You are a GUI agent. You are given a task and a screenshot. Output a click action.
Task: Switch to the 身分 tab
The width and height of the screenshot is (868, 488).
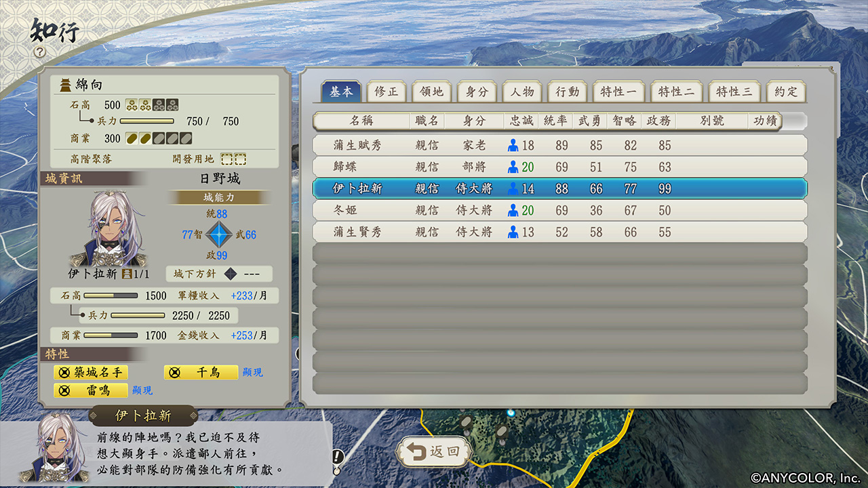tap(477, 91)
